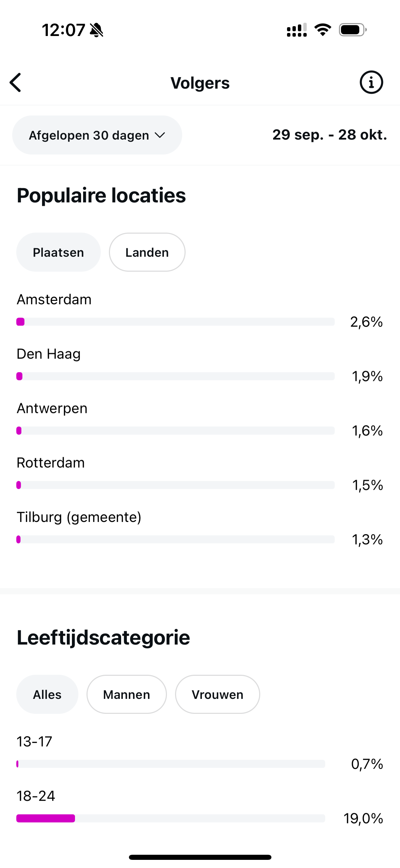Expand the Afgelopen 30 dagen dropdown
The width and height of the screenshot is (400, 868).
pyautogui.click(x=97, y=135)
